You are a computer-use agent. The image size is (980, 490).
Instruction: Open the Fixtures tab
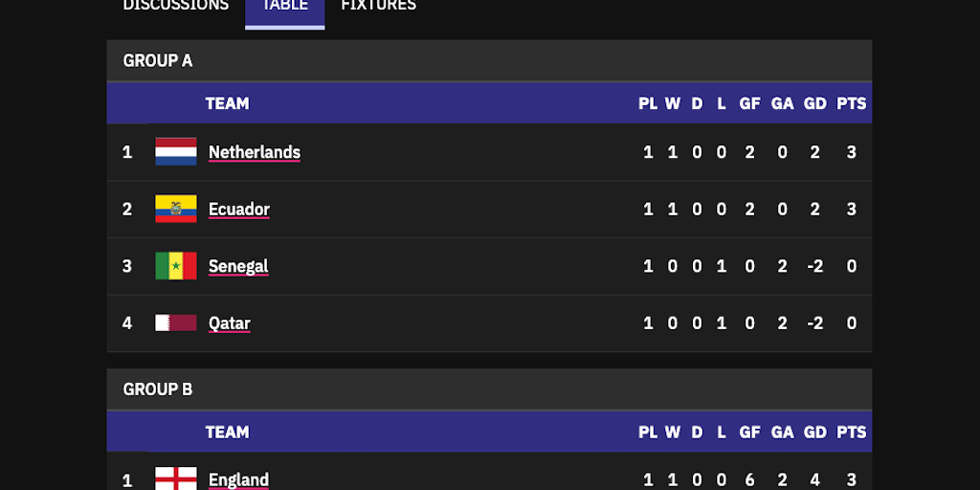click(x=379, y=6)
